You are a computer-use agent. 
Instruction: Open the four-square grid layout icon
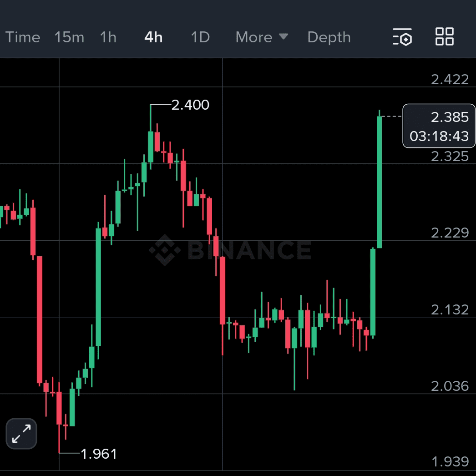click(444, 37)
